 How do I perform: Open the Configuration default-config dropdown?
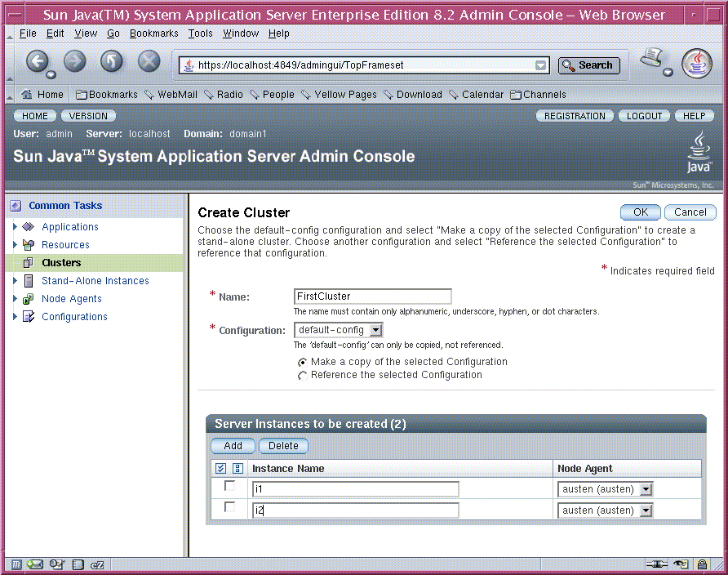pos(339,330)
